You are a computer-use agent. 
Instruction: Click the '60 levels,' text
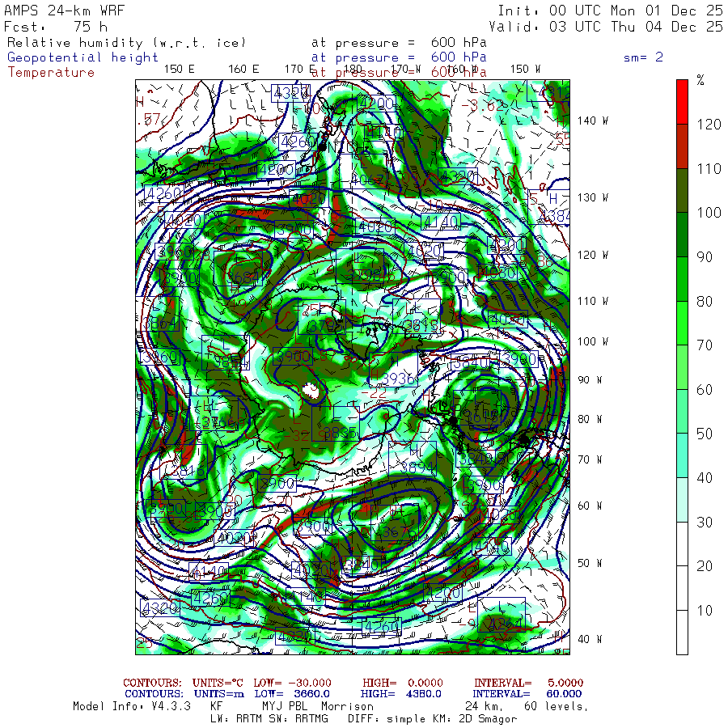point(556,706)
